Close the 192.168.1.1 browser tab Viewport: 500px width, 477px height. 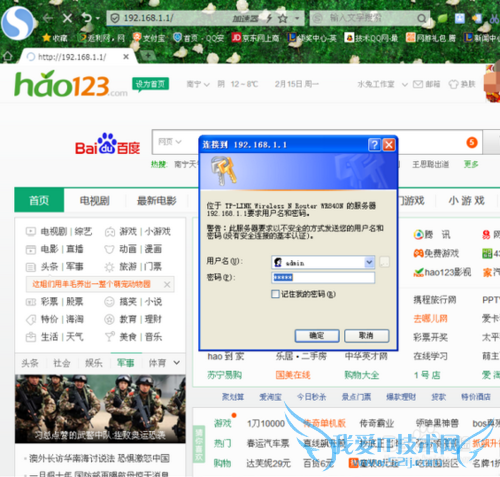126,57
